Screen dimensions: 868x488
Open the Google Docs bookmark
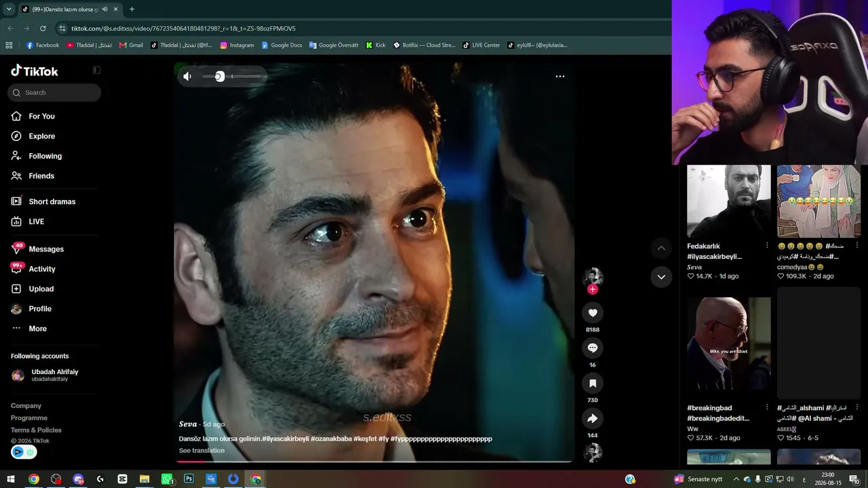click(x=282, y=45)
